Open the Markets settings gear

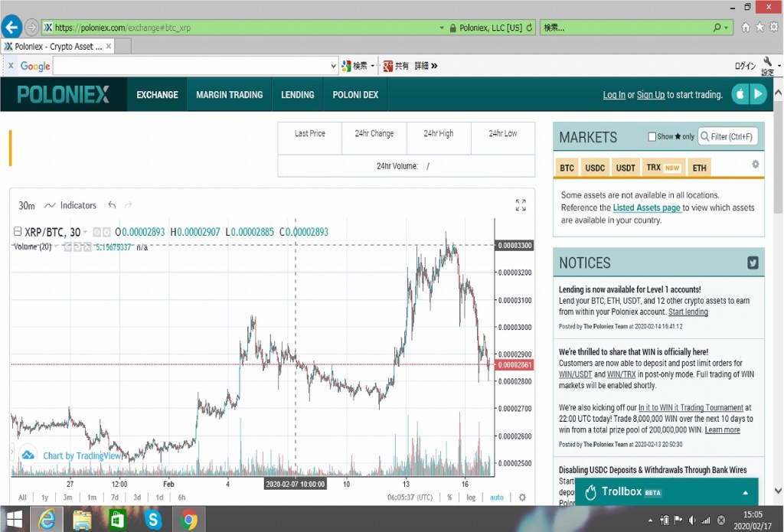point(755,165)
